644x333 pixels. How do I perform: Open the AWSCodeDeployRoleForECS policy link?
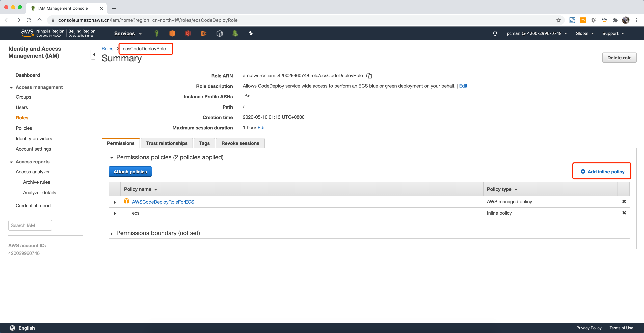point(163,202)
